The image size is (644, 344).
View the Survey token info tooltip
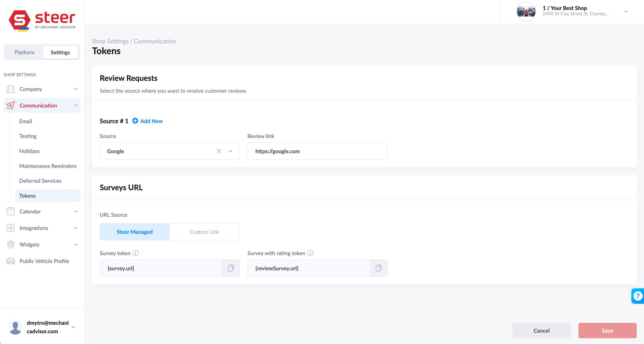(136, 253)
